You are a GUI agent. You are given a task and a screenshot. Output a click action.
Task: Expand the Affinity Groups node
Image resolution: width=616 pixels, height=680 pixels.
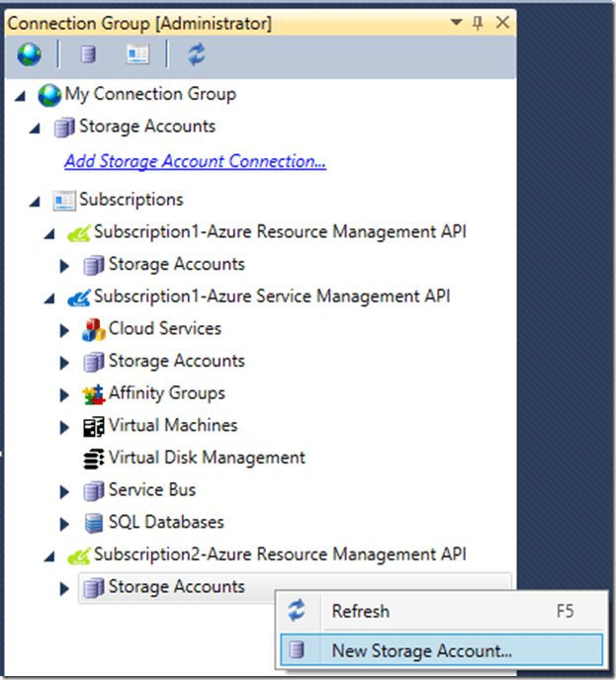click(64, 395)
